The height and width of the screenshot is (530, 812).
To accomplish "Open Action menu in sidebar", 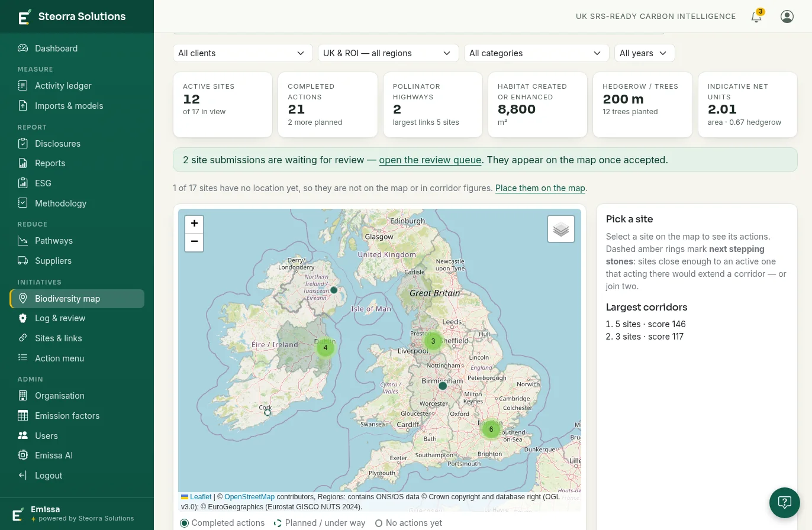I will click(77, 358).
